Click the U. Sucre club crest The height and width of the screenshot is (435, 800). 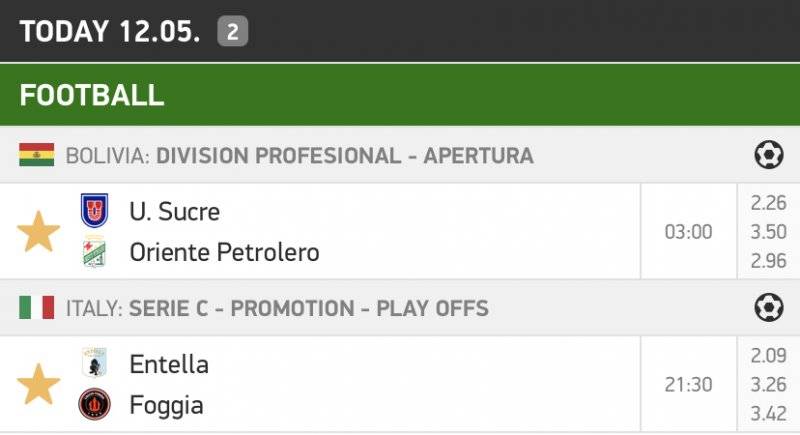94,211
